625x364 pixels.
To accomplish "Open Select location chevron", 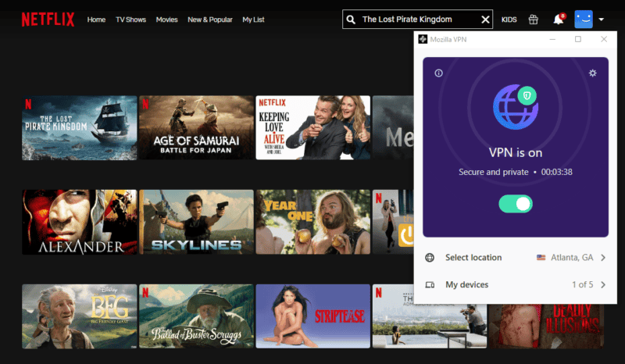I will coord(603,258).
